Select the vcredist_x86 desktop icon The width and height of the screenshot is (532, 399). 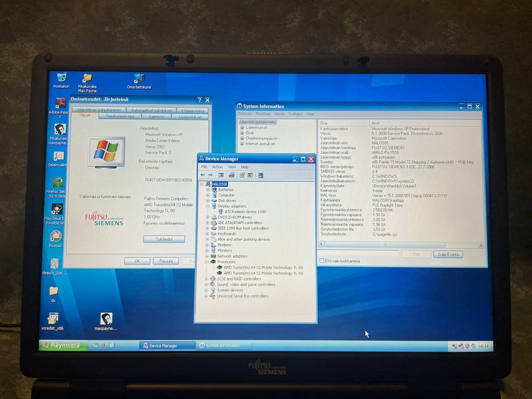(53, 321)
